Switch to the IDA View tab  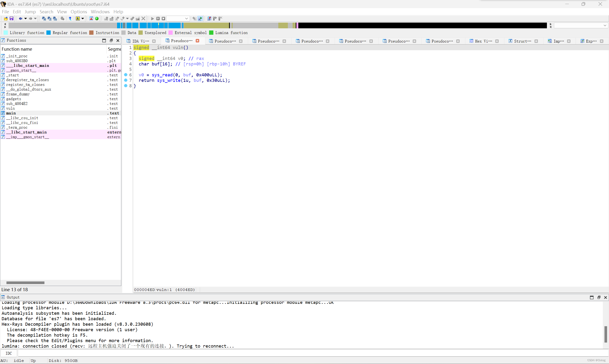pos(141,41)
